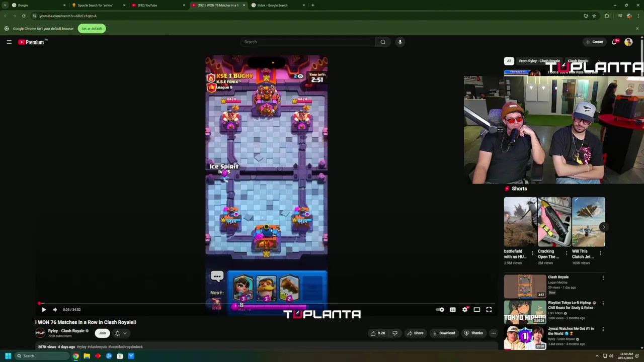The image size is (644, 362).
Task: Bookmark this page with star icon
Action: (x=594, y=16)
